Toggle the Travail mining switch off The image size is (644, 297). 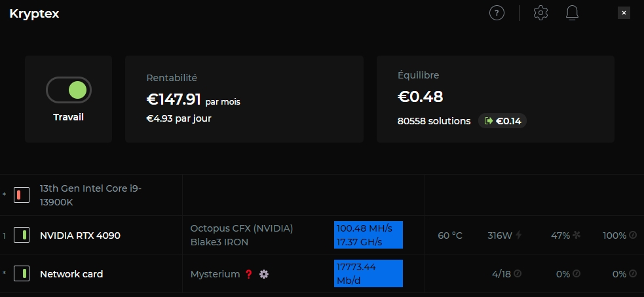[69, 90]
